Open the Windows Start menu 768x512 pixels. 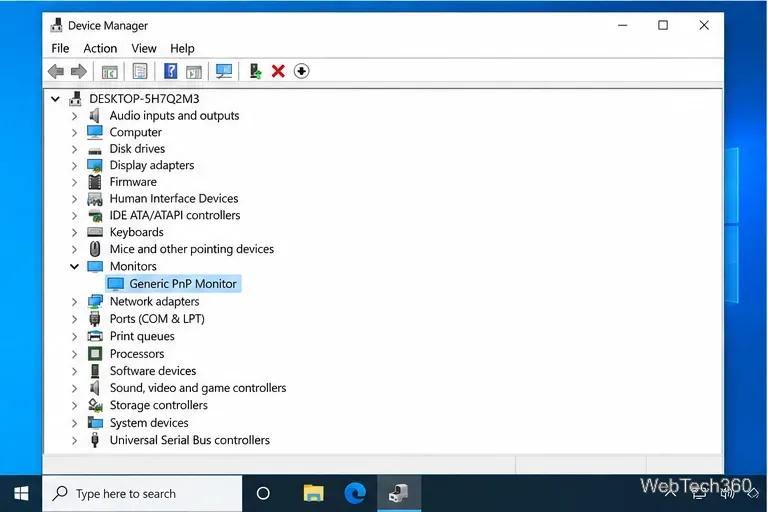21,493
